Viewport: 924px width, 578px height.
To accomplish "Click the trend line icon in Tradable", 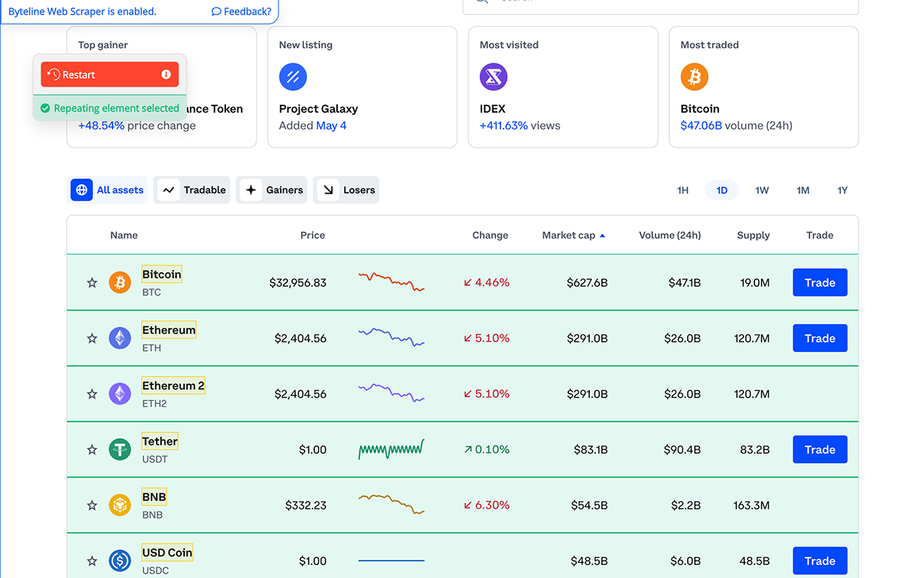I will click(168, 190).
